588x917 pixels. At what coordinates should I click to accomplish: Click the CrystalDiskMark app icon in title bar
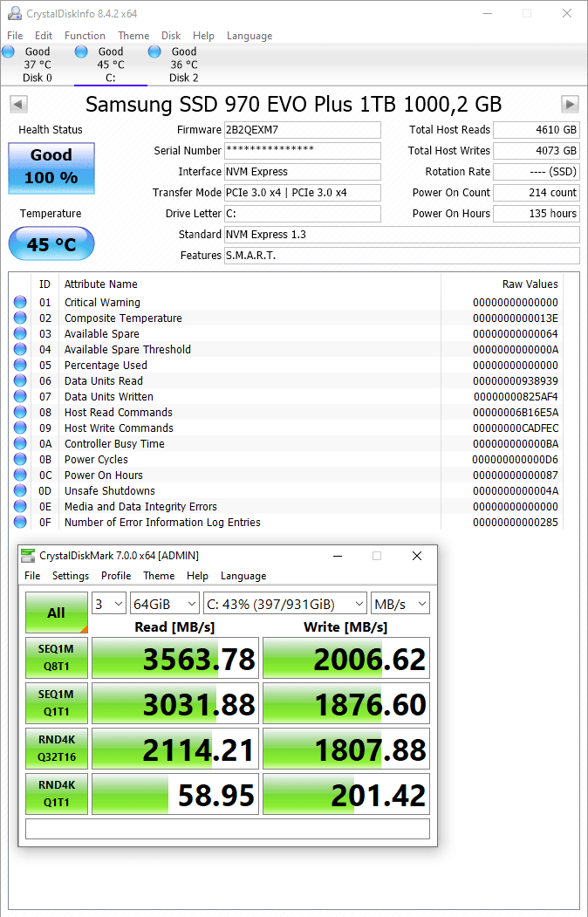[27, 555]
